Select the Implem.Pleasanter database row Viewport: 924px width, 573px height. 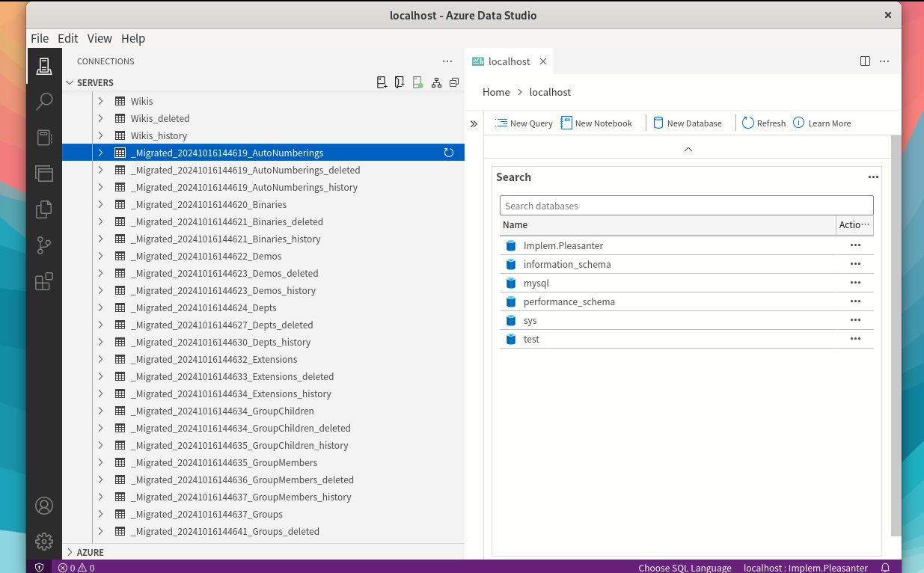coord(686,245)
